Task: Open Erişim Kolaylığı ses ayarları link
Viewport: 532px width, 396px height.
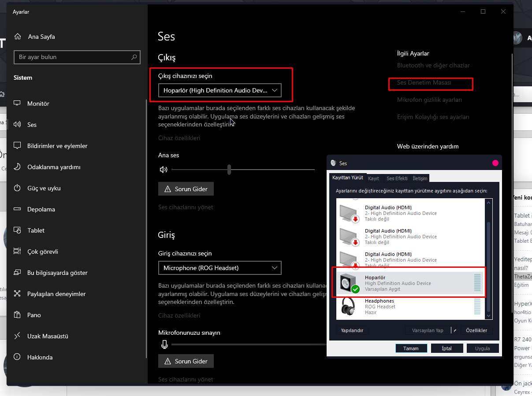Action: click(433, 117)
